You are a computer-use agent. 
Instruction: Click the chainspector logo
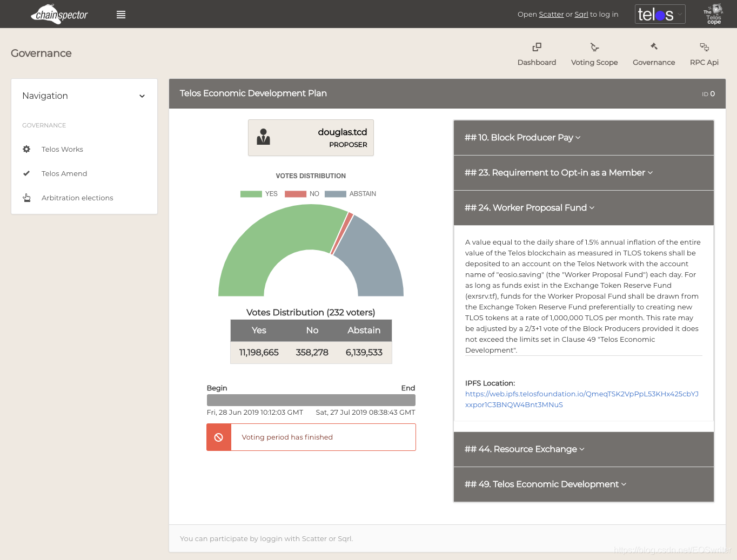tap(59, 14)
